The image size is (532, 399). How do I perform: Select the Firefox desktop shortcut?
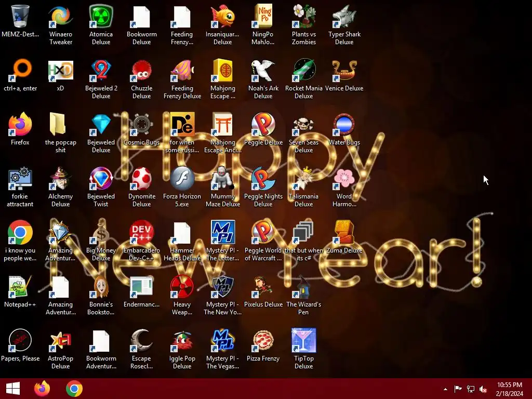[x=20, y=124]
